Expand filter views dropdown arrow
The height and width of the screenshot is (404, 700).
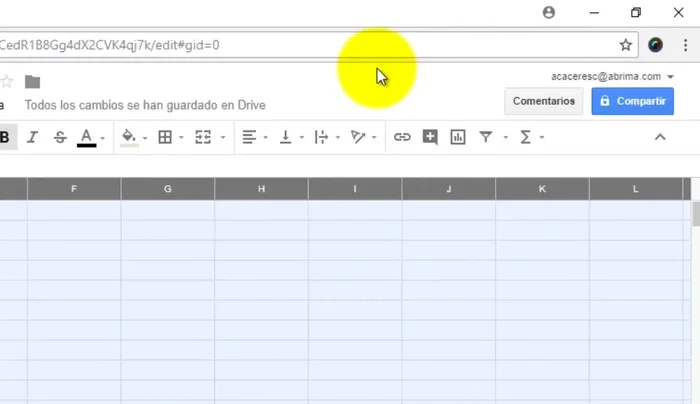click(x=506, y=137)
